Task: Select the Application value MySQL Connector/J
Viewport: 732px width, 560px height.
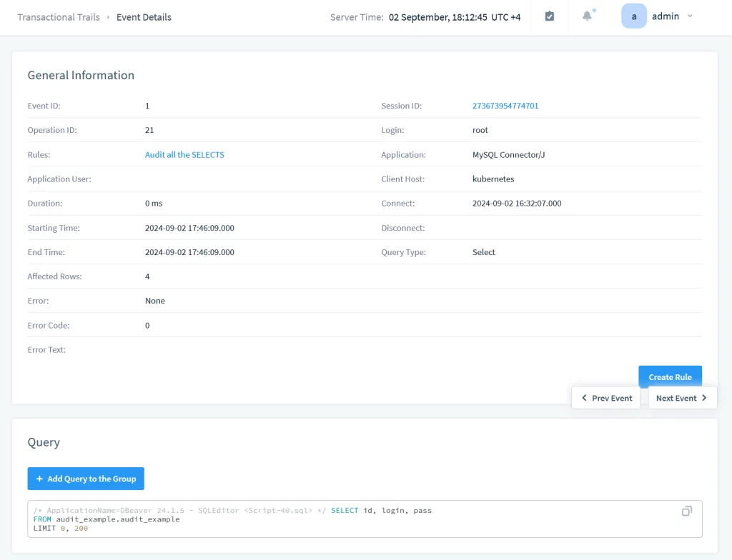Action: click(508, 154)
